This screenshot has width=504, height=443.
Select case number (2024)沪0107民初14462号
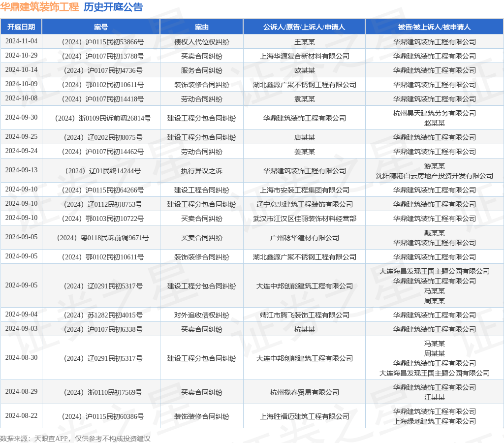coord(103,152)
